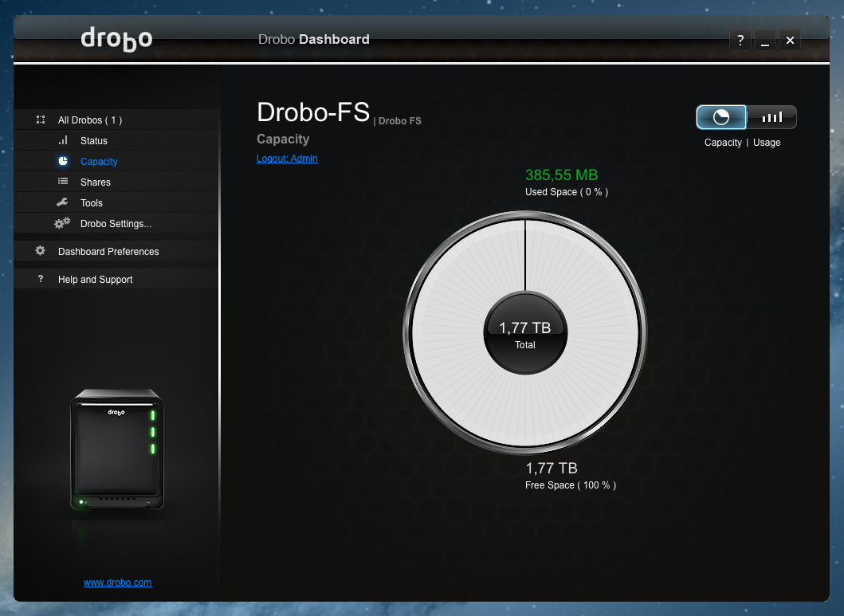Click the Usage label under view toggle

[767, 143]
